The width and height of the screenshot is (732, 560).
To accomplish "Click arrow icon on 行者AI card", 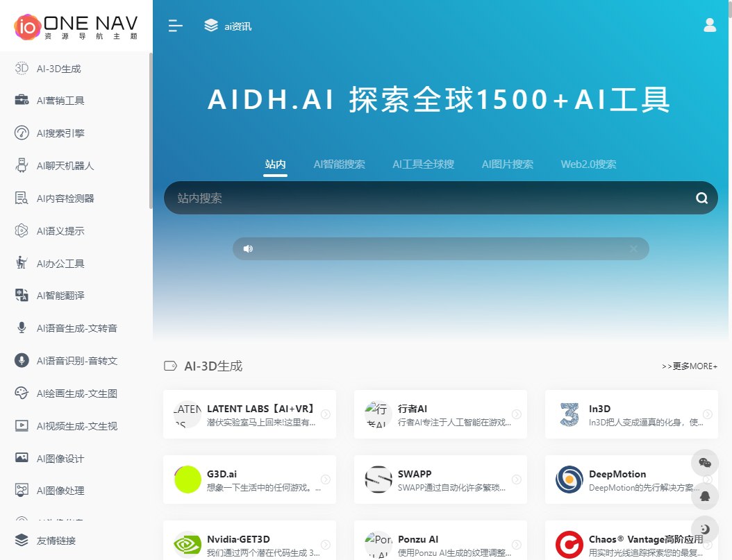I will pyautogui.click(x=516, y=414).
